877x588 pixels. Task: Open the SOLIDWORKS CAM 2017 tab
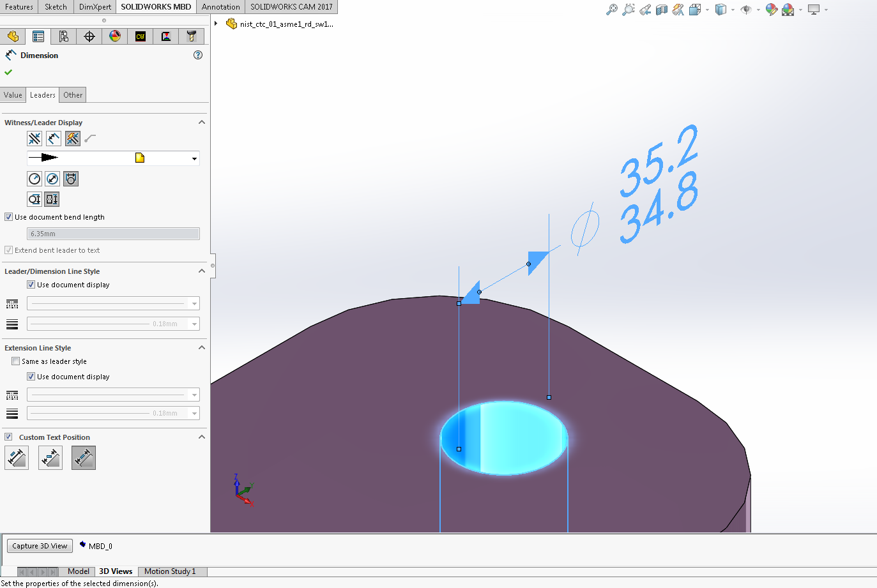click(291, 7)
